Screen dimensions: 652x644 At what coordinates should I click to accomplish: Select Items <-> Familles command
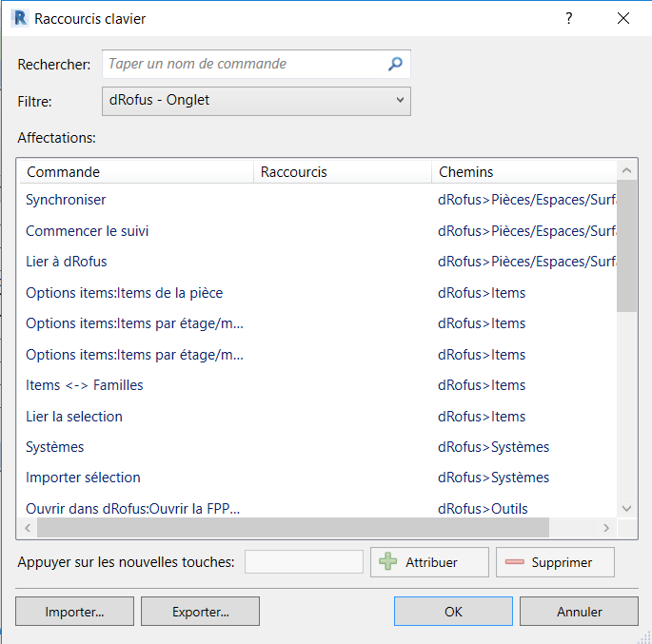click(85, 385)
